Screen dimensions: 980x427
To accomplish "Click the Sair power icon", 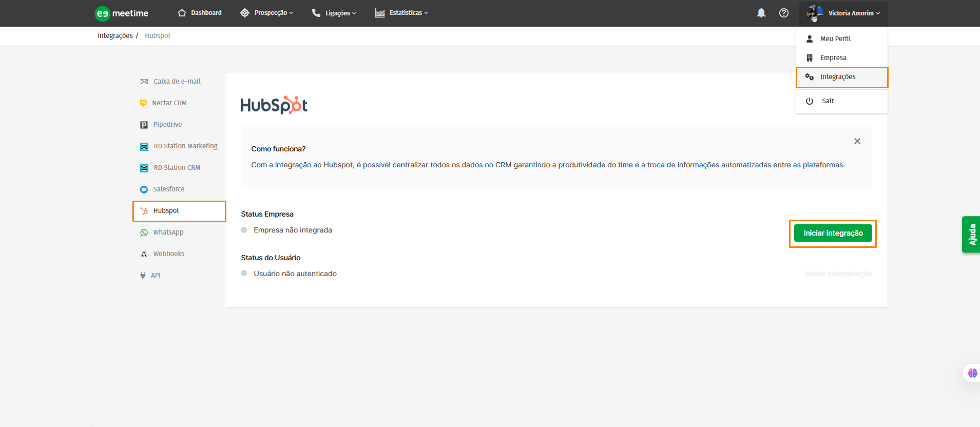I will [x=810, y=101].
